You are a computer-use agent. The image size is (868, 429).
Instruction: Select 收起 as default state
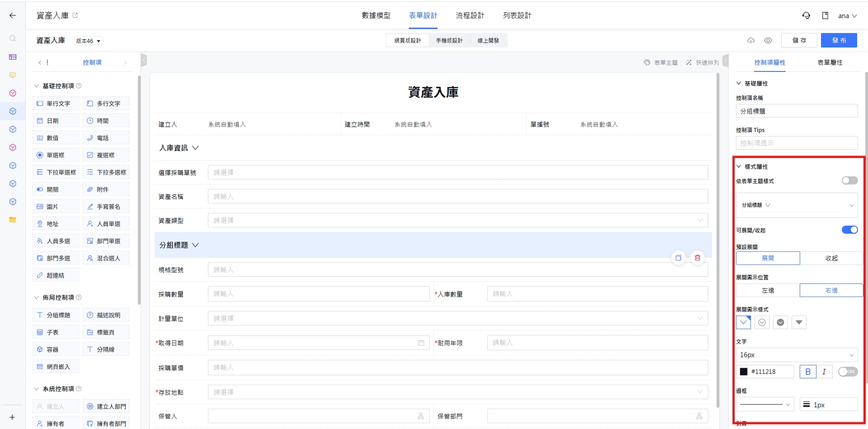[831, 258]
